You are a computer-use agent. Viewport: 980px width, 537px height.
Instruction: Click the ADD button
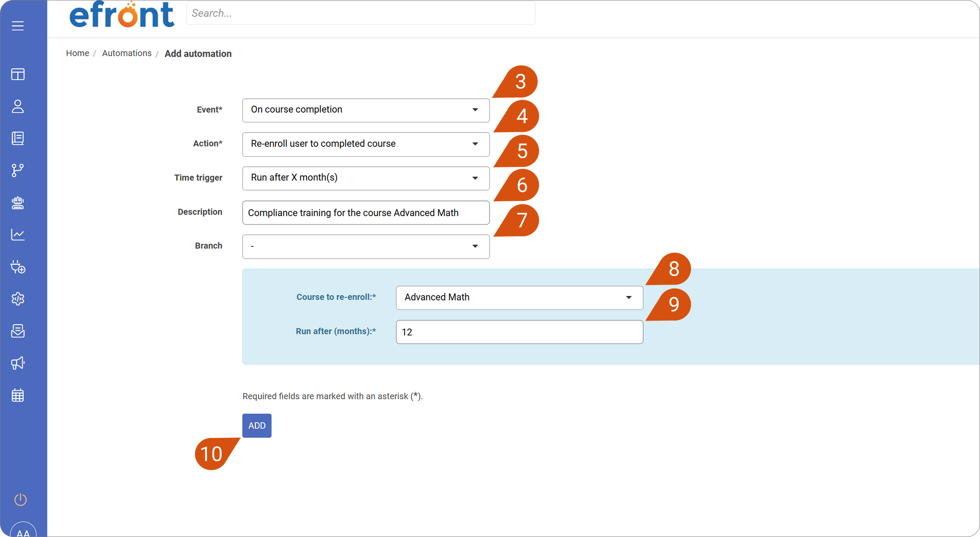pos(257,426)
